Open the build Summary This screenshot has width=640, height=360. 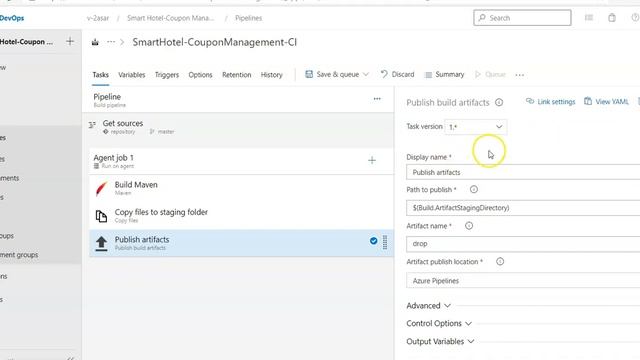(x=444, y=74)
